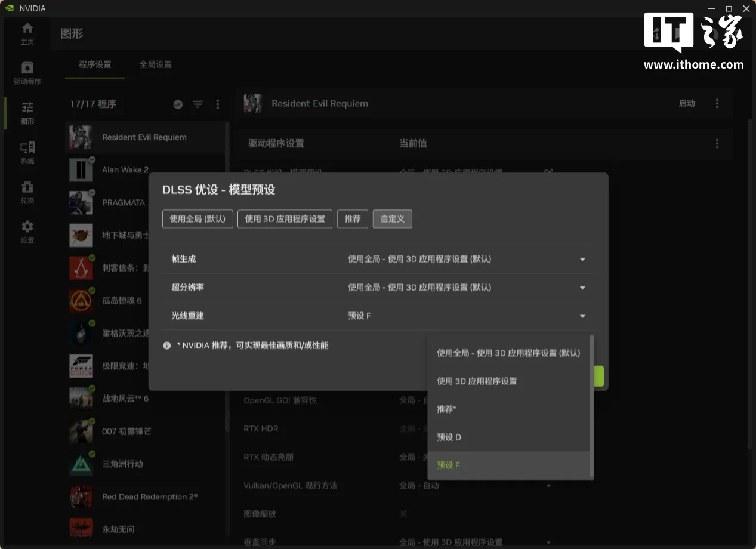Open more options in 驱动程序设置 header
This screenshot has height=549, width=756.
point(717,144)
